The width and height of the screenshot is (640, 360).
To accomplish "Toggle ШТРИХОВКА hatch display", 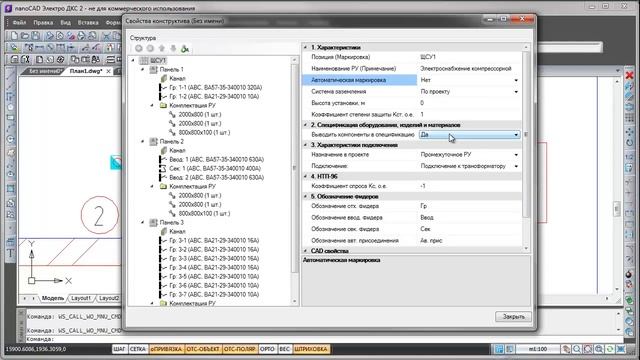I will [x=311, y=349].
